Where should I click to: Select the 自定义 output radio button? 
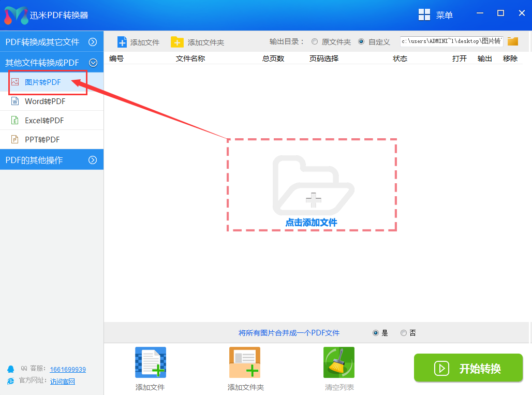[x=362, y=41]
